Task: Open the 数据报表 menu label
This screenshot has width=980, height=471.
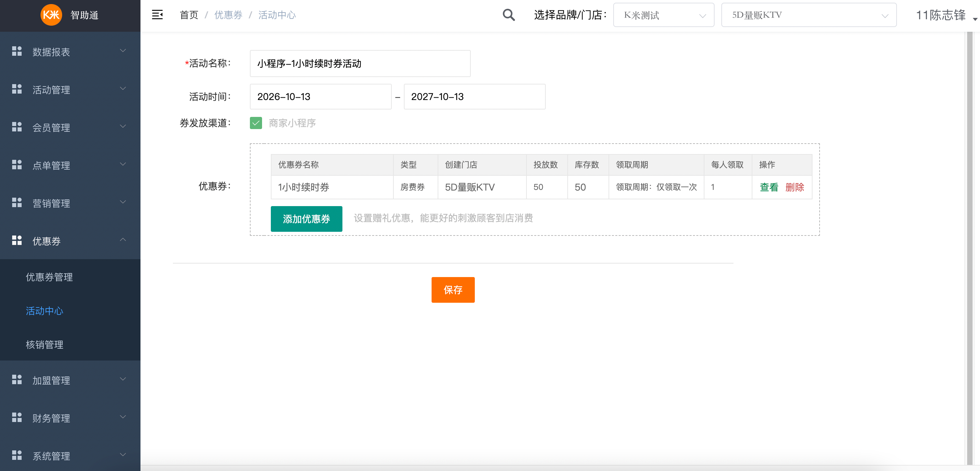Action: pyautogui.click(x=51, y=52)
